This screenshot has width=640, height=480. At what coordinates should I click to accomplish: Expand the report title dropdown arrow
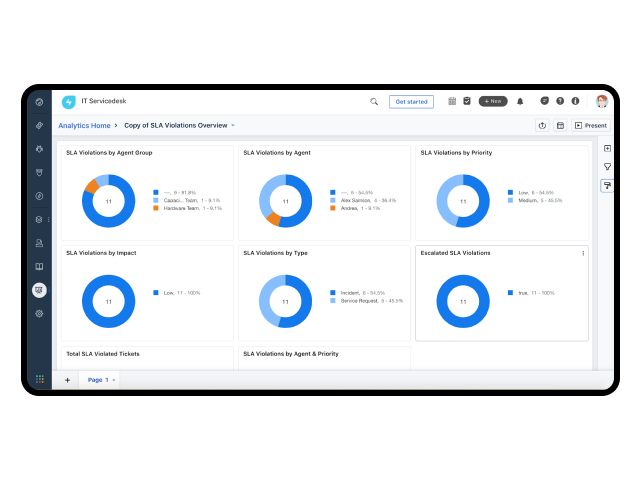click(233, 125)
